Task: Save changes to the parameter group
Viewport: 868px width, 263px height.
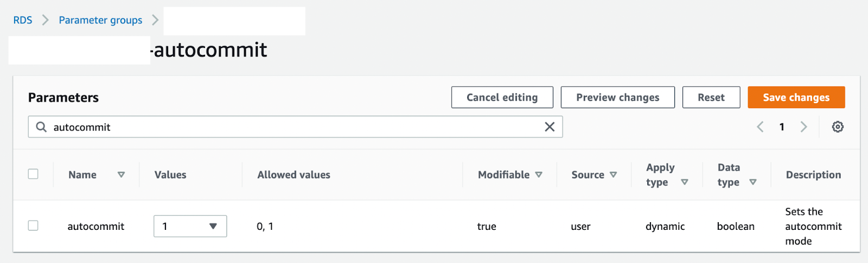Action: pyautogui.click(x=796, y=97)
